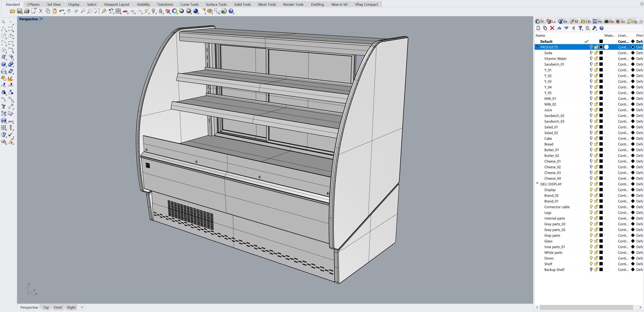This screenshot has height=312, width=644.
Task: Select the Polyline tool in left toolbar
Action: tap(4, 29)
